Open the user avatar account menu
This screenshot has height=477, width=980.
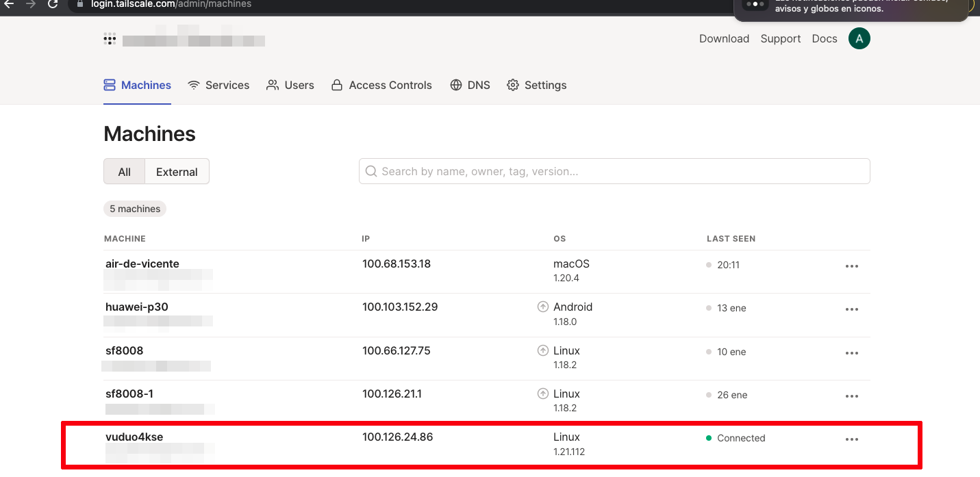tap(859, 39)
